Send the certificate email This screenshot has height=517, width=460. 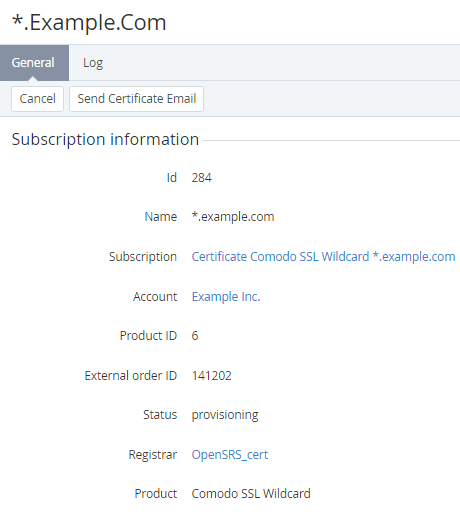click(x=136, y=99)
